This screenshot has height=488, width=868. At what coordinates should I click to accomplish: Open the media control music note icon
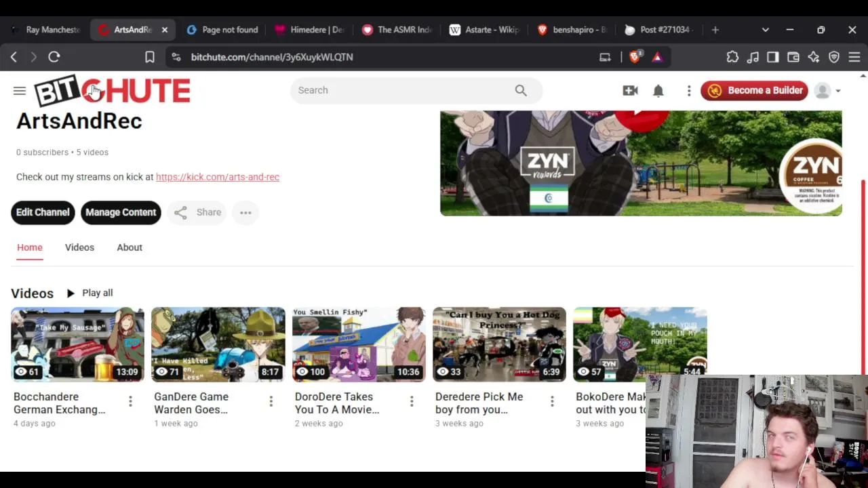pos(753,57)
